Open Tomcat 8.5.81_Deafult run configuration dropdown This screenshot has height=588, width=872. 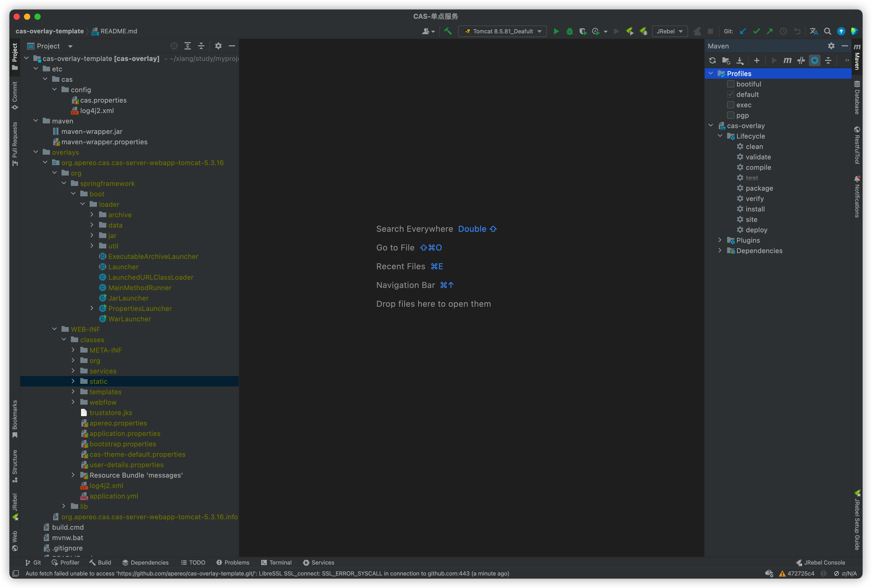(502, 31)
